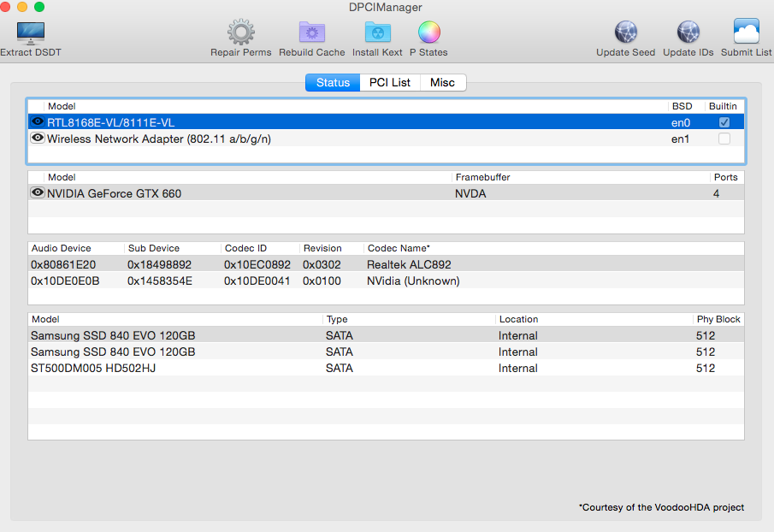
Task: Click eye icon beside RTL8168E-VL/8111E-VL
Action: [38, 122]
